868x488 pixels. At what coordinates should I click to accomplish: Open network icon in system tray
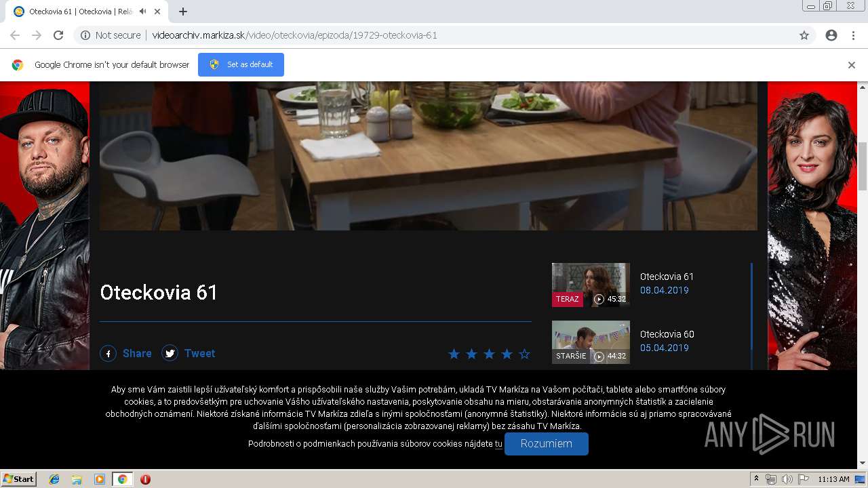click(771, 479)
